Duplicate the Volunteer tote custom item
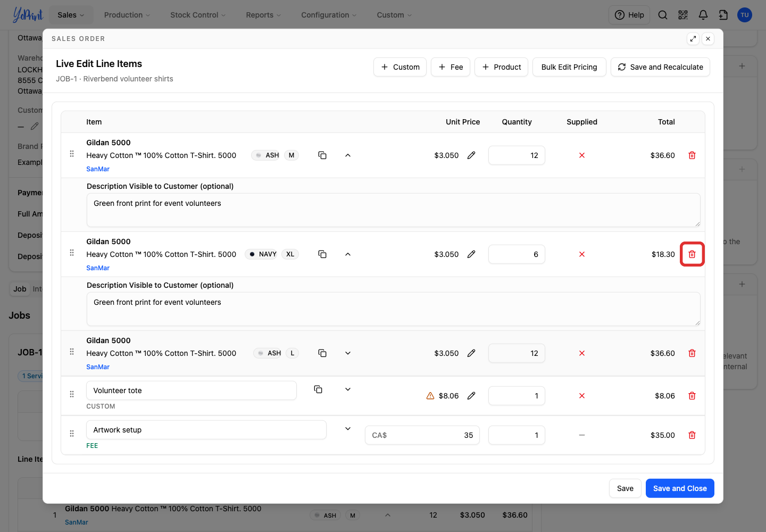 (x=318, y=389)
